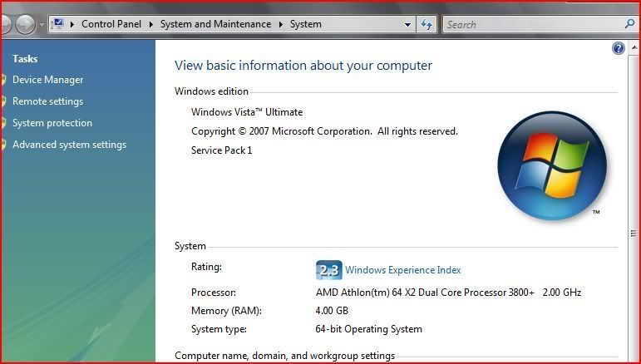Click the AMD Athlon processor value

point(448,293)
